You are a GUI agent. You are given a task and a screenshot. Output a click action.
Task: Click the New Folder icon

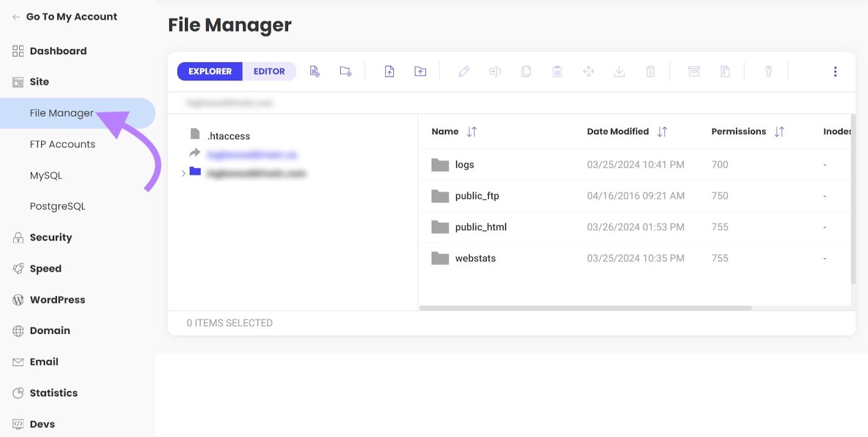click(346, 71)
